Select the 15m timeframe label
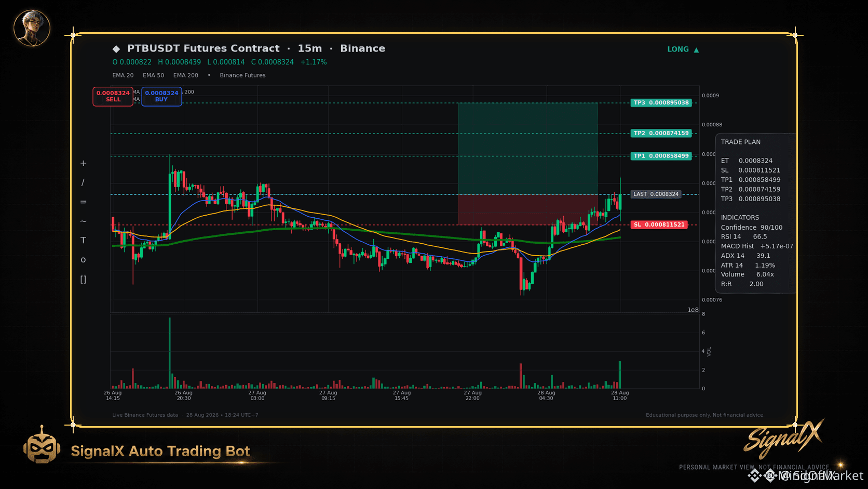 tap(310, 48)
